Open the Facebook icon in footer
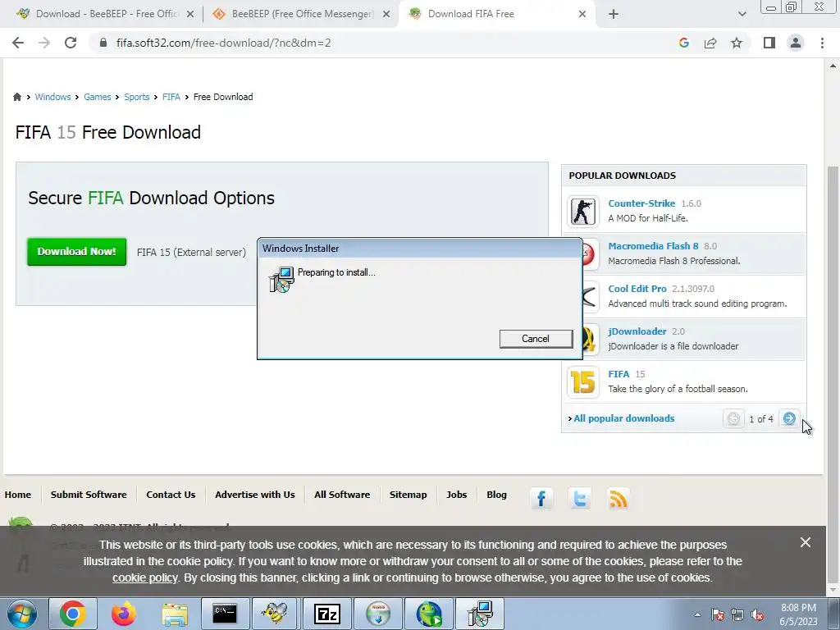The image size is (840, 630). point(541,499)
